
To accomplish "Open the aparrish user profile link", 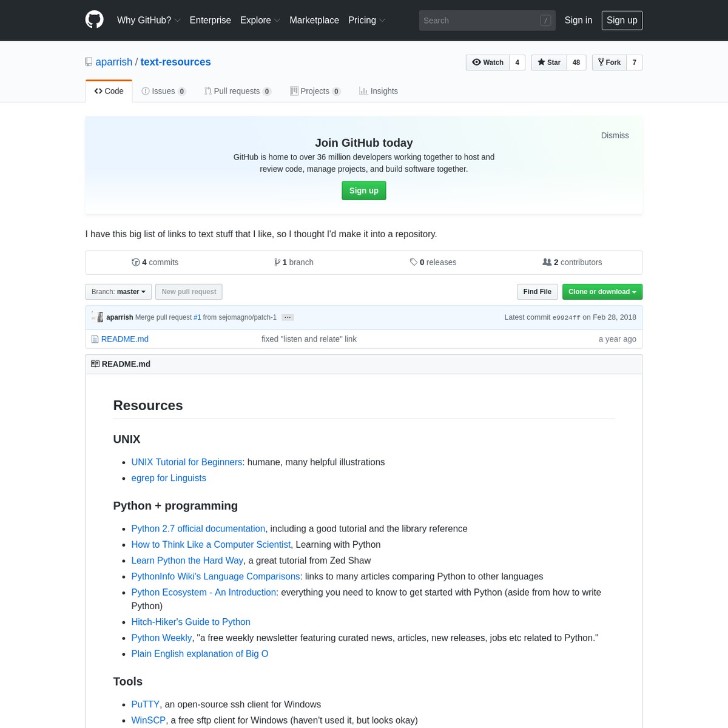I will 114,62.
